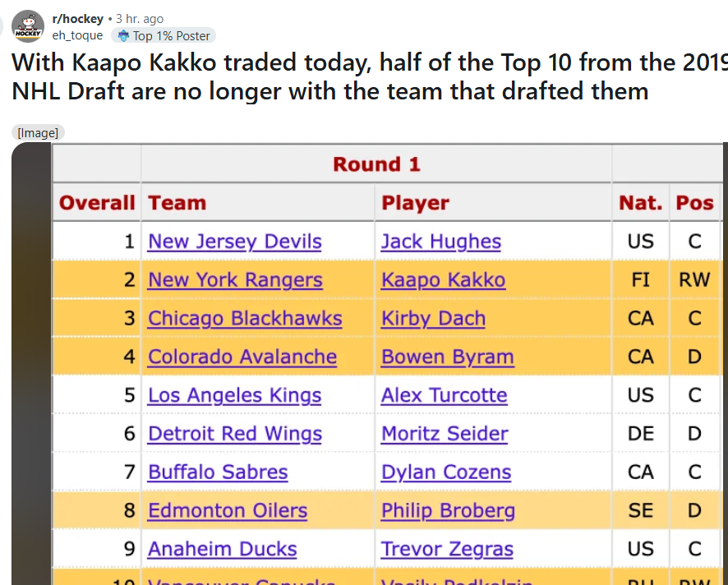728x585 pixels.
Task: Open Moritz Seider player link
Action: pyautogui.click(x=445, y=434)
